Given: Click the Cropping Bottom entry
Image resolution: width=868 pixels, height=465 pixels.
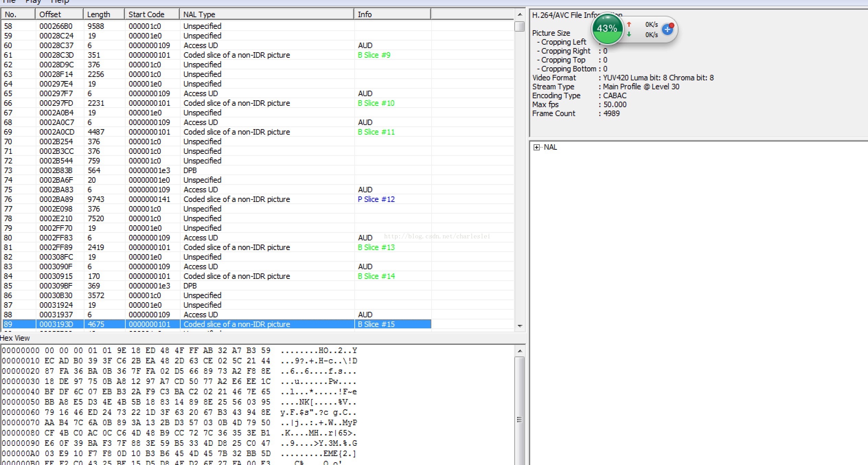Looking at the screenshot, I should click(x=572, y=69).
